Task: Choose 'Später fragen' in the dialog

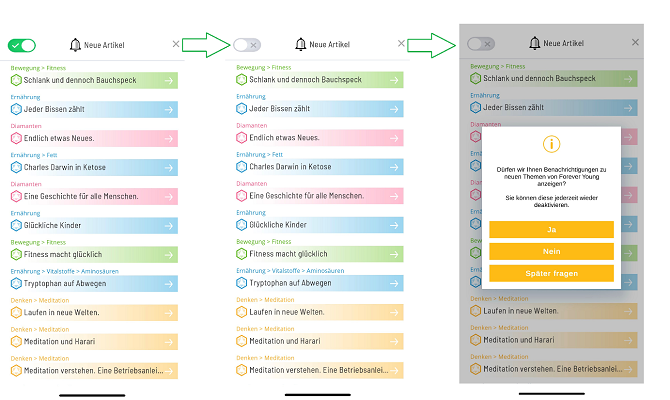Action: [551, 273]
